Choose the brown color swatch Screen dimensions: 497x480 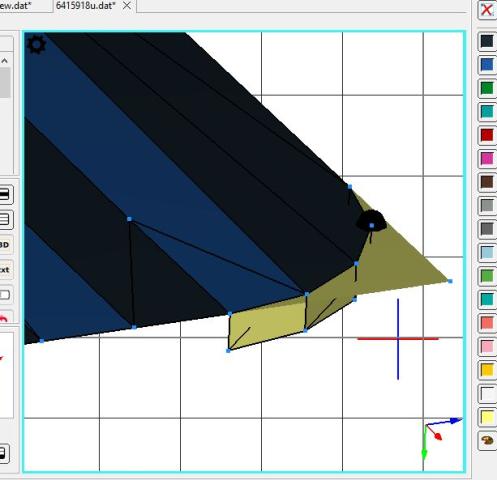[x=487, y=182]
